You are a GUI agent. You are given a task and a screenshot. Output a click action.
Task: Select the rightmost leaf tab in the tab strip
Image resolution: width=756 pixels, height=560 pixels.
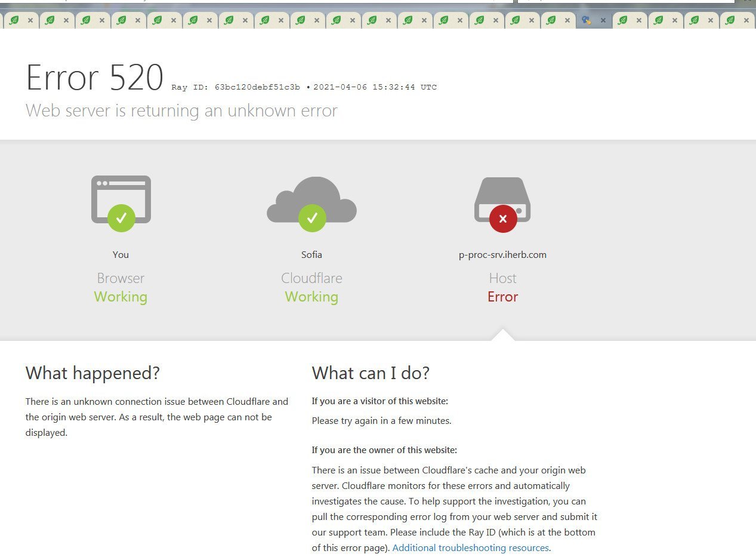730,20
